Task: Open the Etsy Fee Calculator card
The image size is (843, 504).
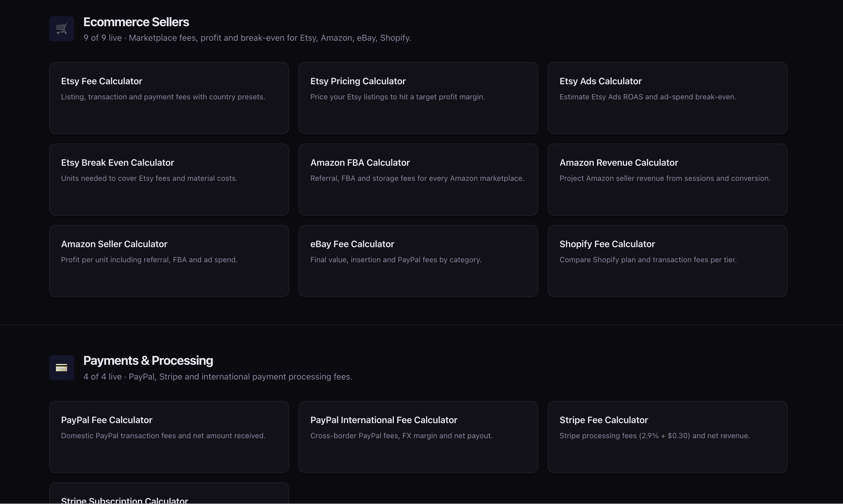Action: pyautogui.click(x=169, y=98)
